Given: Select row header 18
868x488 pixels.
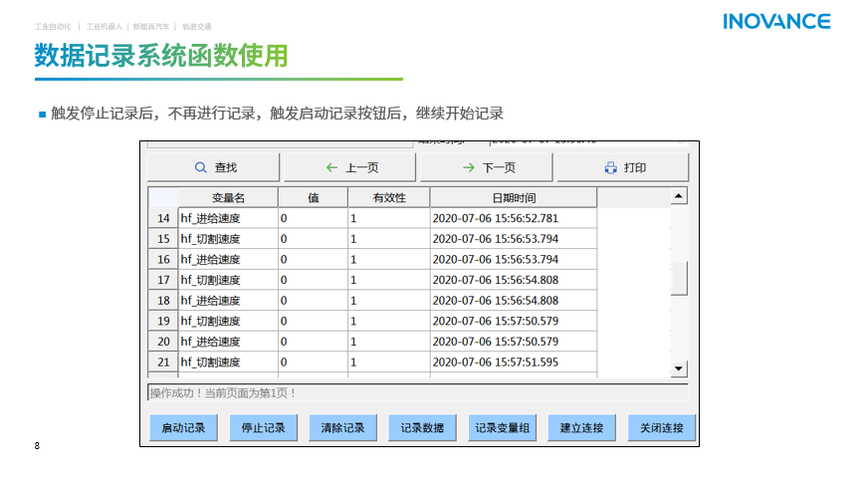Looking at the screenshot, I should (163, 300).
